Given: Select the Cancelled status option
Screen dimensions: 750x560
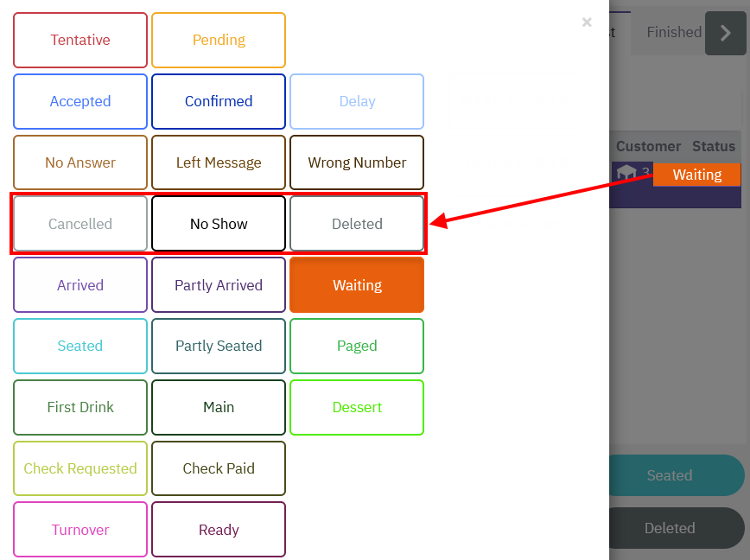Looking at the screenshot, I should click(x=80, y=224).
